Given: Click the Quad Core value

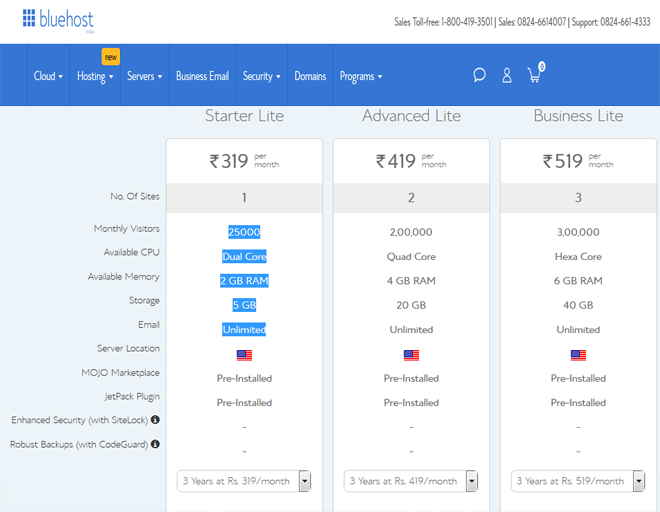Looking at the screenshot, I should point(411,256).
